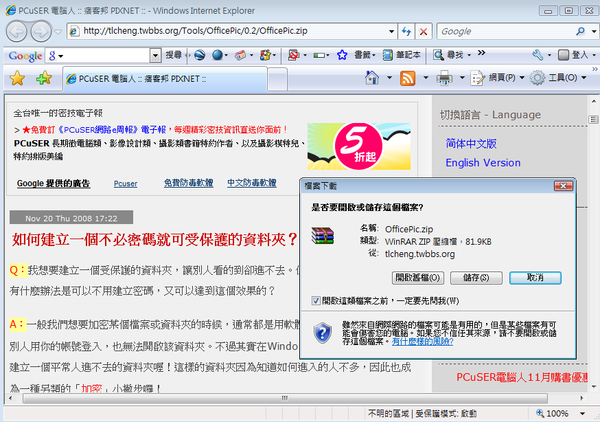Expand the zoom level dropdown arrow
Image resolution: width=600 pixels, height=422 pixels.
click(582, 414)
